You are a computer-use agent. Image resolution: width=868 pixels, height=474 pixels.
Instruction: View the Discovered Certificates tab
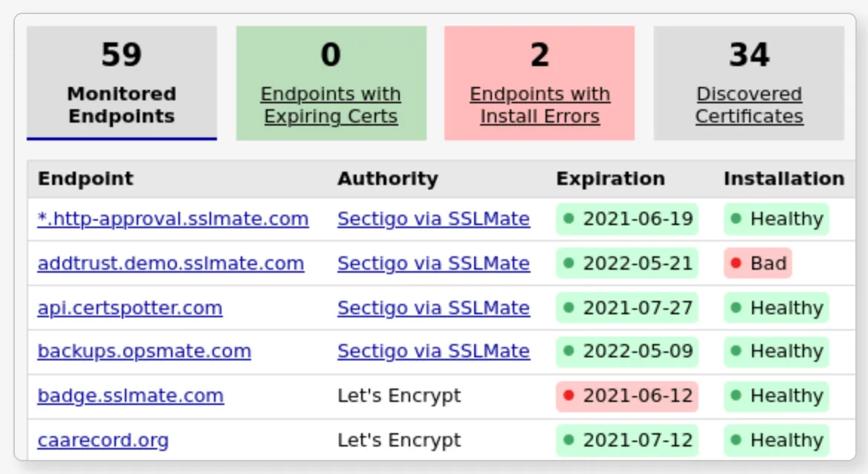click(x=749, y=105)
